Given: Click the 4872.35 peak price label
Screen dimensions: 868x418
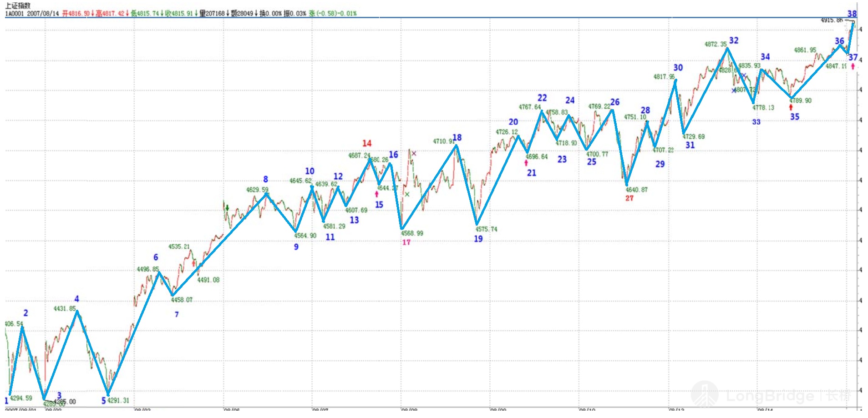Looking at the screenshot, I should pyautogui.click(x=716, y=44).
